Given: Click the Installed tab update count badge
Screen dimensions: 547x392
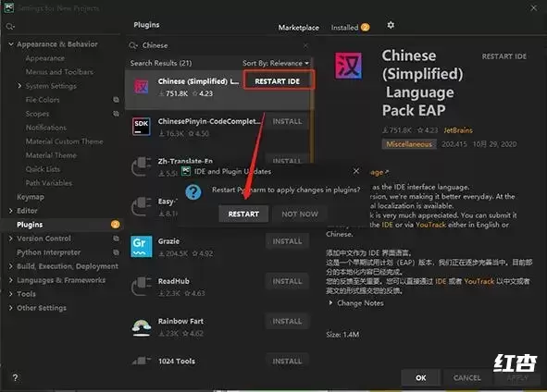Looking at the screenshot, I should click(365, 27).
